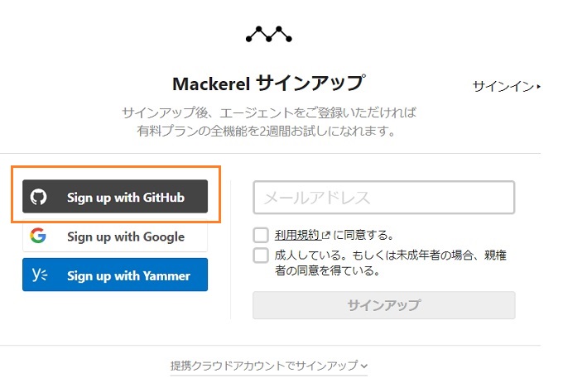This screenshot has width=563, height=392.
Task: Click the GitHub octocat icon
Action: click(x=38, y=197)
